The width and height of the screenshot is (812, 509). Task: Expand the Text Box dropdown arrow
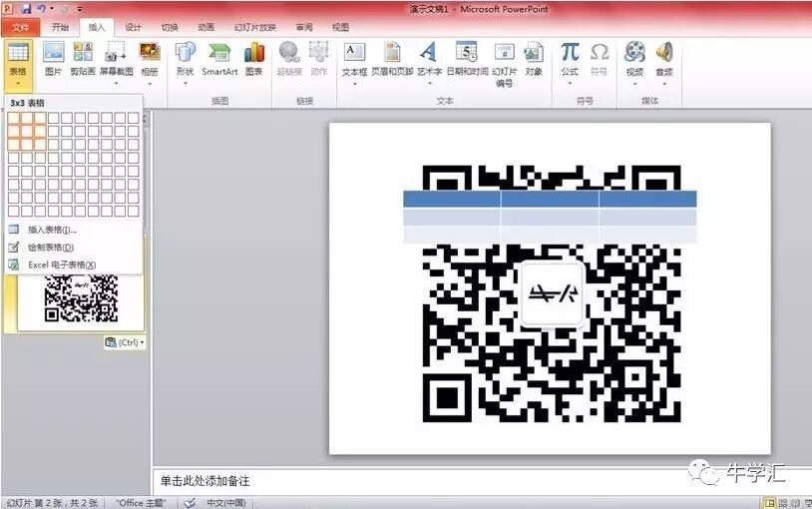354,84
